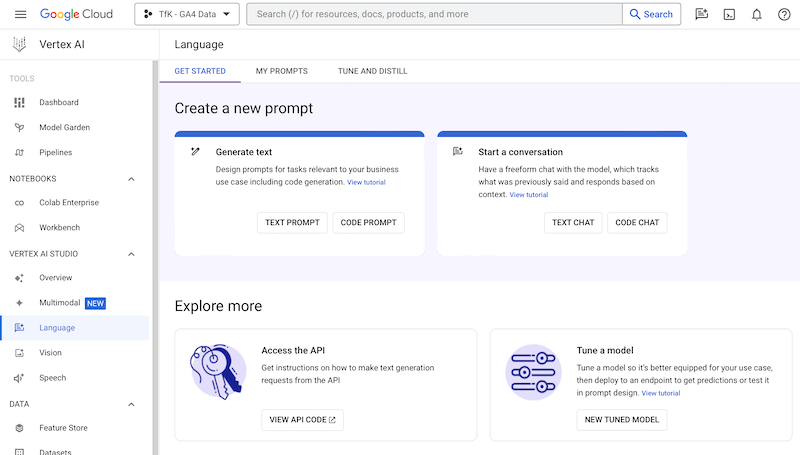
Task: Click the Text Prompt button
Action: [x=291, y=223]
